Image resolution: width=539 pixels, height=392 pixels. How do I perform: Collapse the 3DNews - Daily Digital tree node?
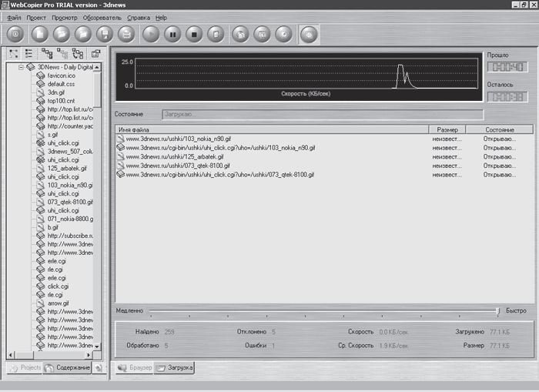(21, 67)
